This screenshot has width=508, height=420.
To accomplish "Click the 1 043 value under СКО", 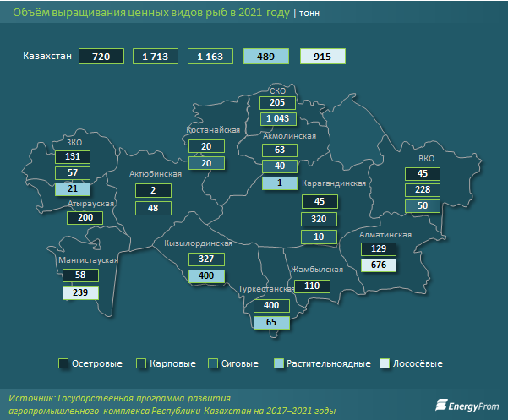I will (x=278, y=119).
